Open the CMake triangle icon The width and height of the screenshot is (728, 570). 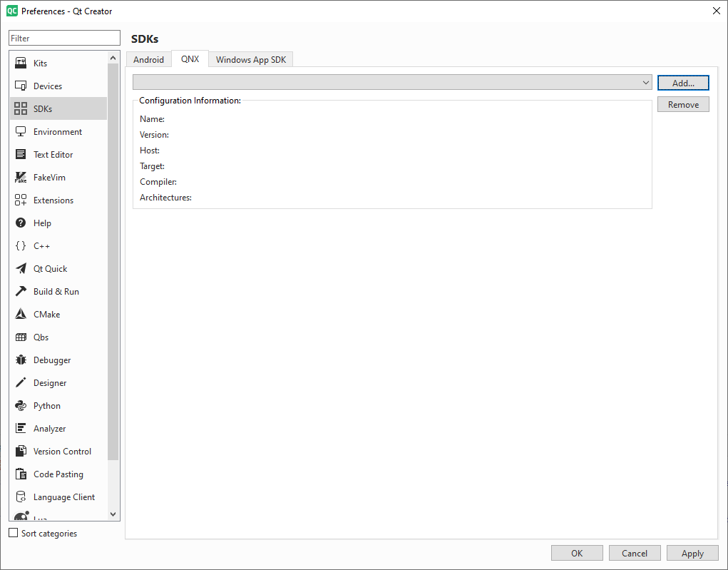(21, 314)
